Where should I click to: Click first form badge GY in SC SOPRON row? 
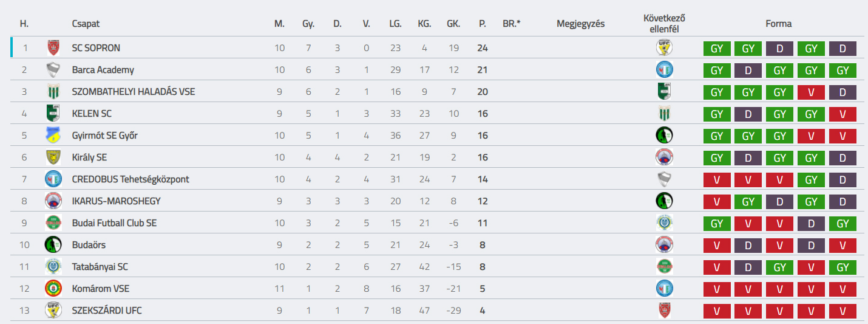click(717, 48)
